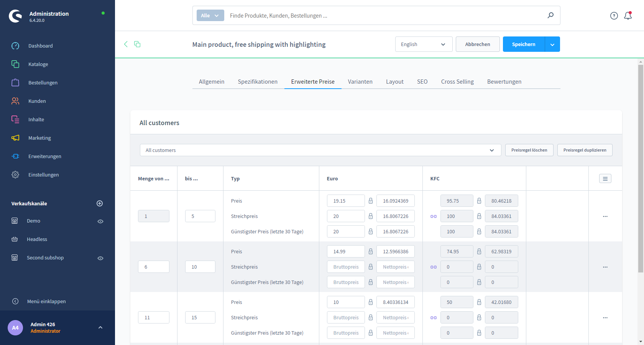644x345 pixels.
Task: Open the Kunden sidebar icon
Action: [15, 101]
